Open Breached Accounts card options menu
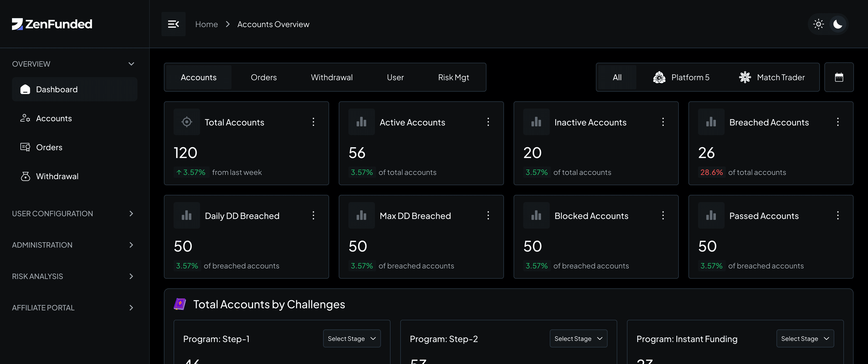This screenshot has height=364, width=868. point(838,122)
